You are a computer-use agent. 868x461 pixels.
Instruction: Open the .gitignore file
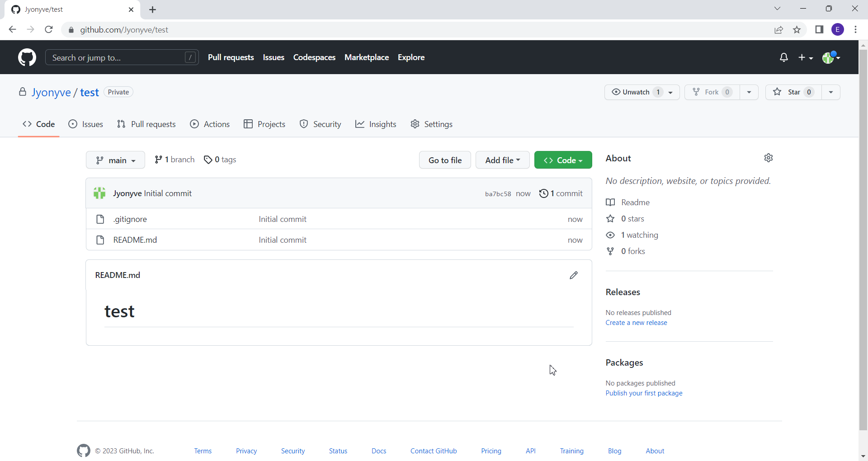(x=130, y=219)
